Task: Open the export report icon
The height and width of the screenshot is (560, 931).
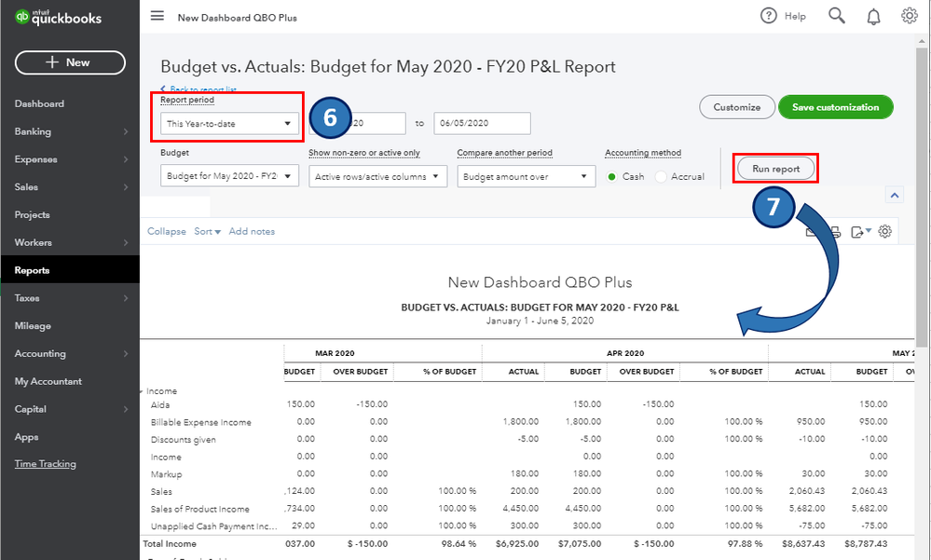Action: click(858, 232)
